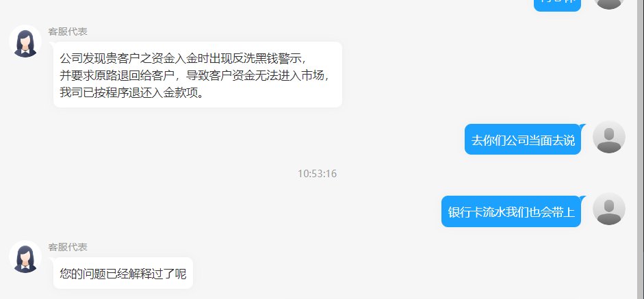Click '客服代表' name above '您的问题已经解释过了呢'

click(68, 247)
